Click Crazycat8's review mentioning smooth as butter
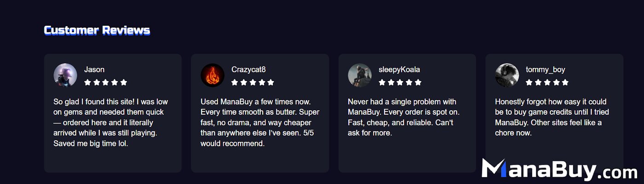The image size is (644, 184). 259,123
